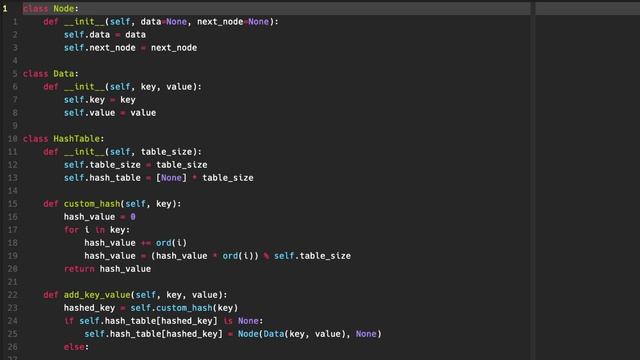Image resolution: width=640 pixels, height=360 pixels.
Task: Click the 'else:' line
Action: pos(76,347)
